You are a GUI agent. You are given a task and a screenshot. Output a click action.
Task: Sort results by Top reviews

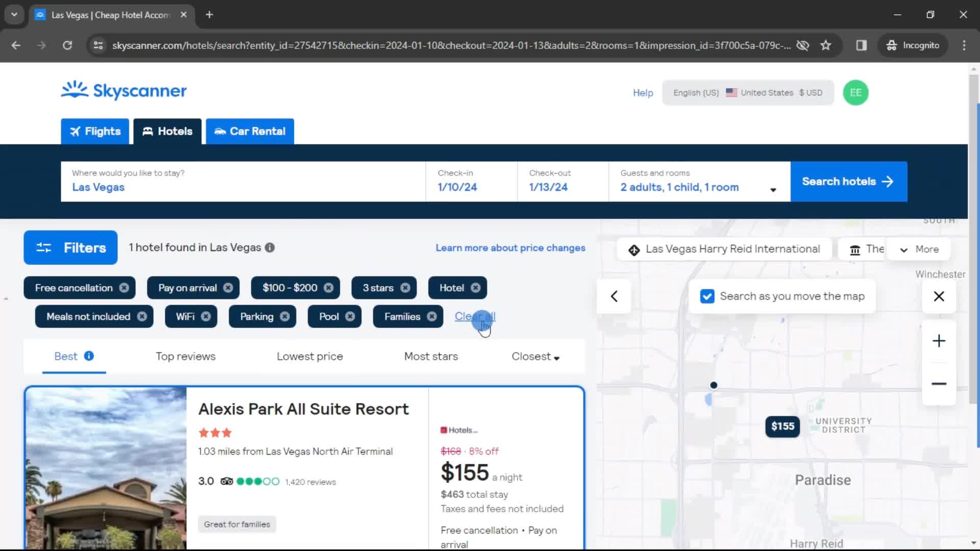186,357
